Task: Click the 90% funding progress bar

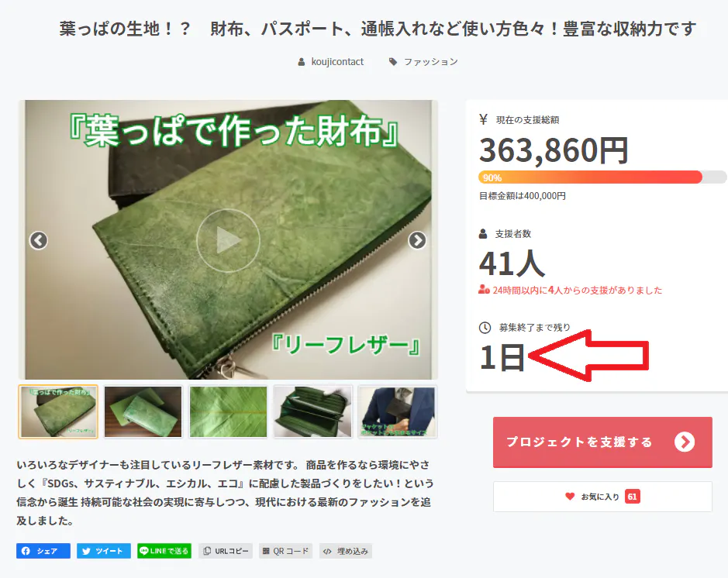Action: (602, 177)
